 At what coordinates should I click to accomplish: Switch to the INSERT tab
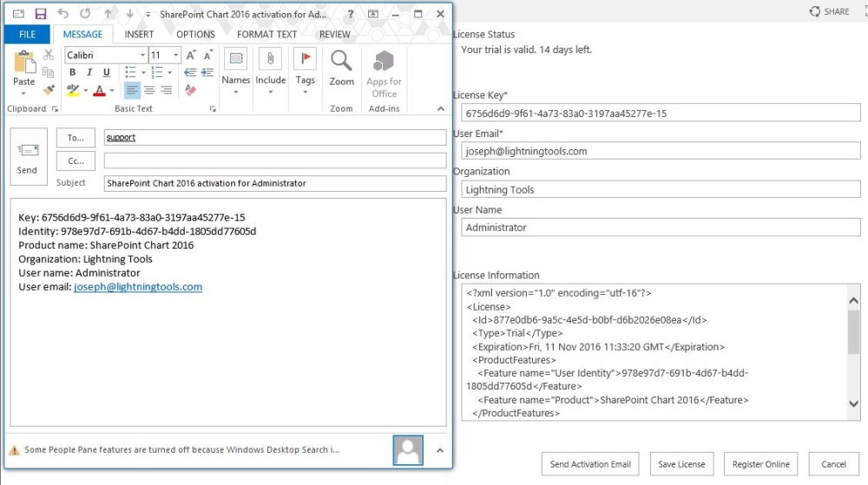(x=139, y=35)
